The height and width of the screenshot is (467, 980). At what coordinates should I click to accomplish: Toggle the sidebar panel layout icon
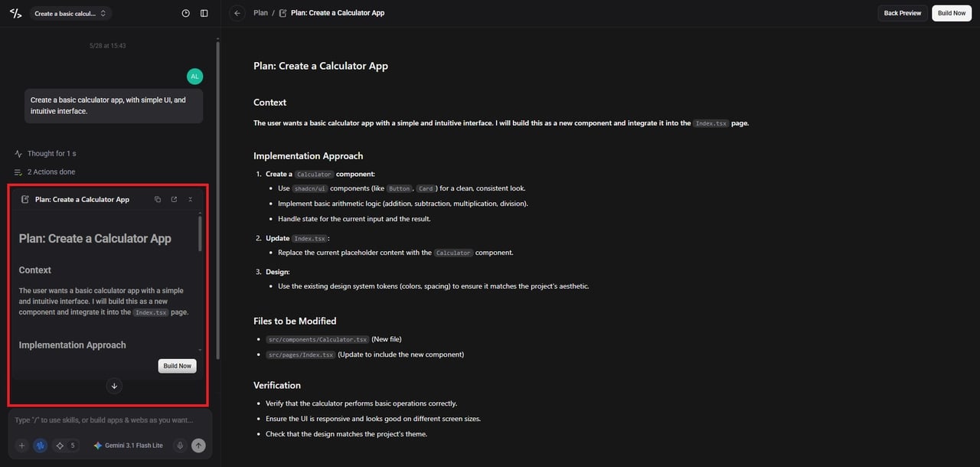click(204, 13)
